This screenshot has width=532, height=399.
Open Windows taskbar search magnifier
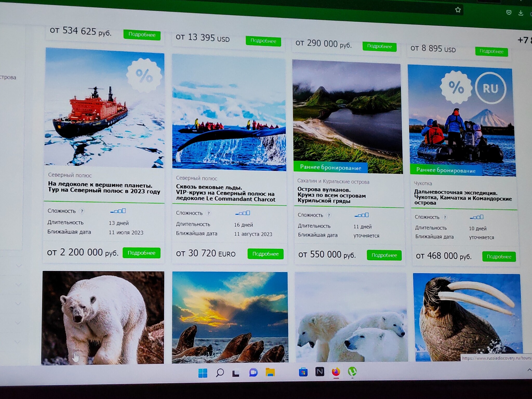pos(220,373)
